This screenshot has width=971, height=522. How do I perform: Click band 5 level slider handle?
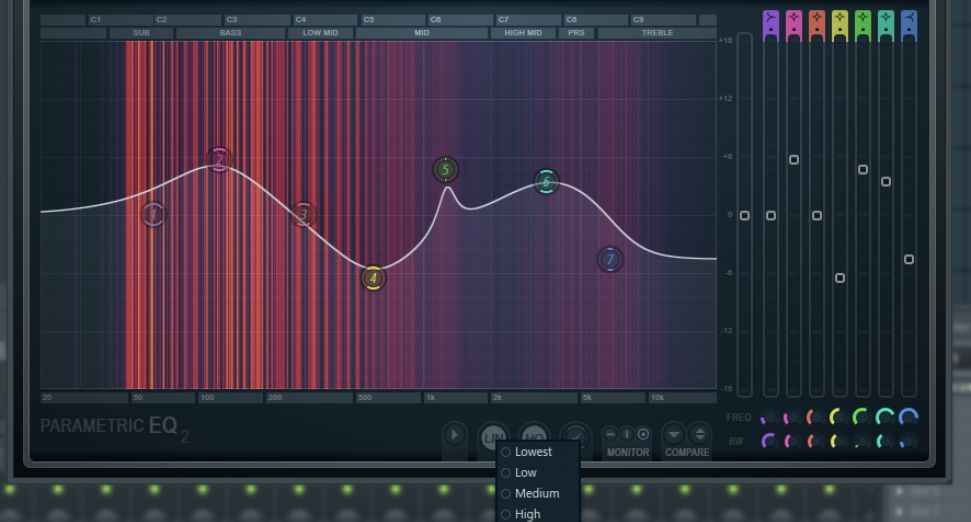(863, 169)
